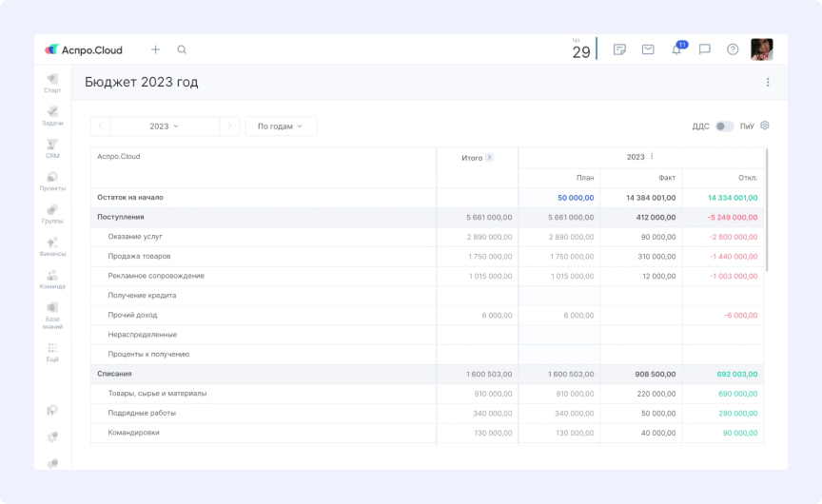Open budget table settings gear
This screenshot has height=504, width=822.
click(765, 126)
